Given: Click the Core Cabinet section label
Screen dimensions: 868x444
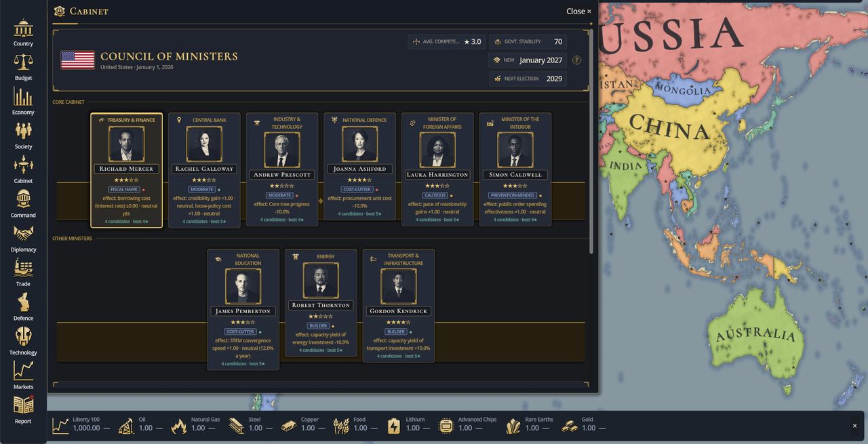Looking at the screenshot, I should coord(68,102).
